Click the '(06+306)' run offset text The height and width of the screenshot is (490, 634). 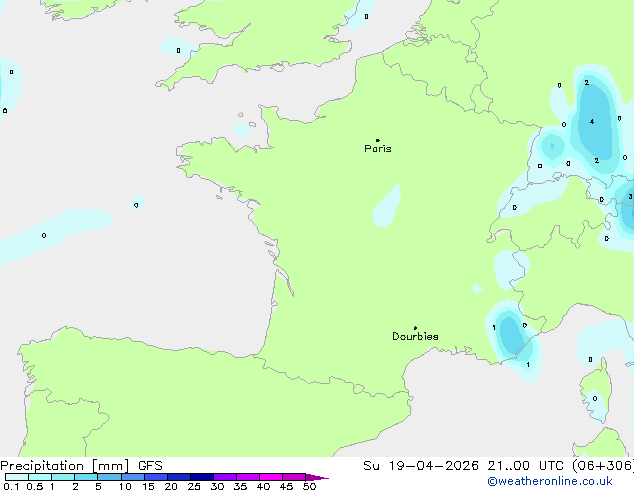(603, 466)
